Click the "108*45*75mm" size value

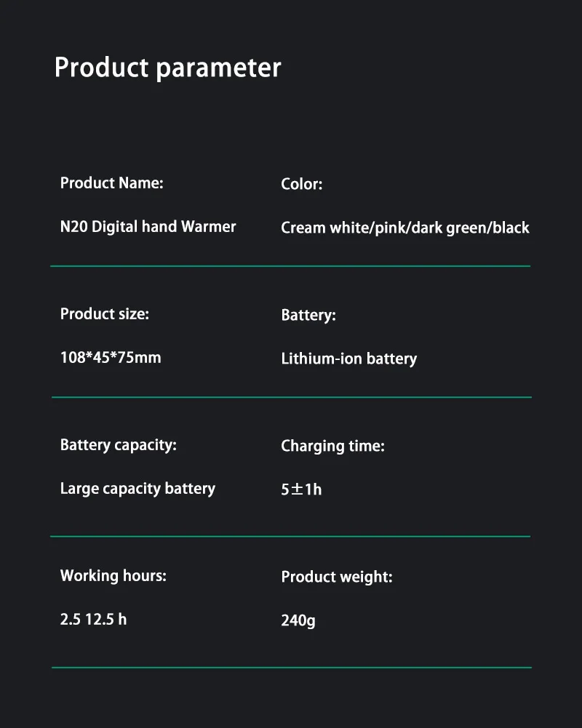click(x=111, y=358)
